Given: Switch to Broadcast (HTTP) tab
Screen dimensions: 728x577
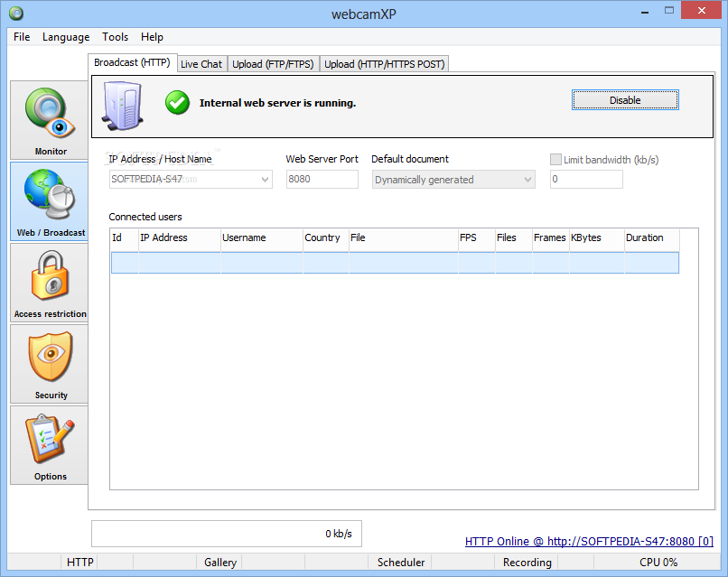Looking at the screenshot, I should click(132, 62).
